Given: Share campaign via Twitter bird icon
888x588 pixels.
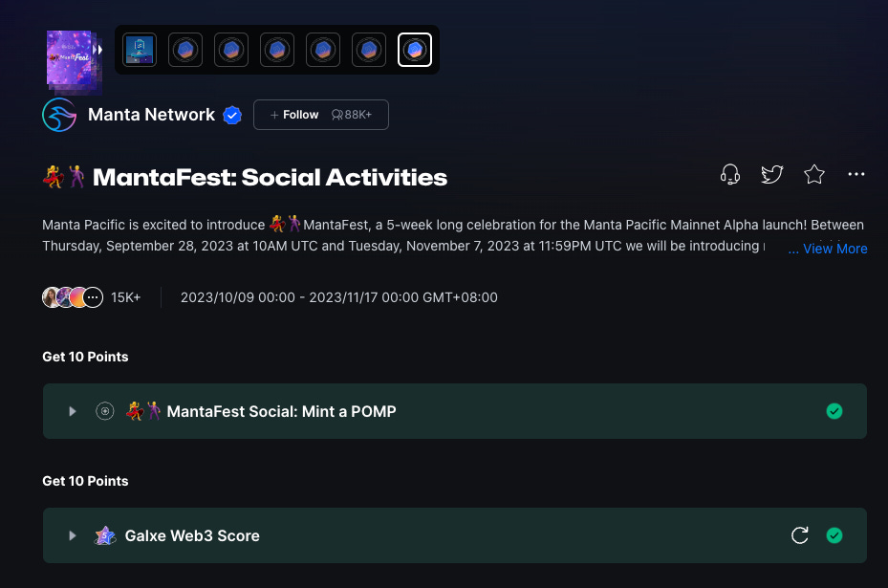Looking at the screenshot, I should coord(772,174).
